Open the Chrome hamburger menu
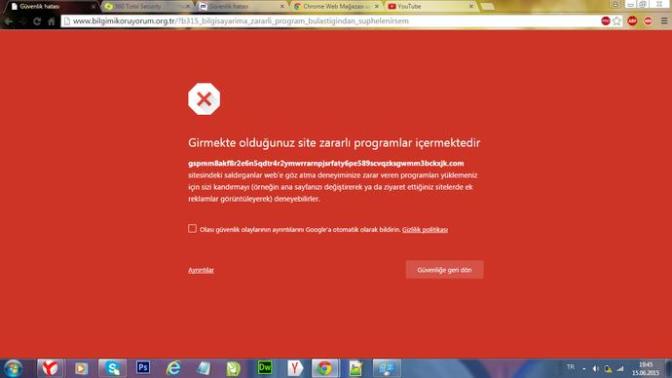 pos(664,21)
